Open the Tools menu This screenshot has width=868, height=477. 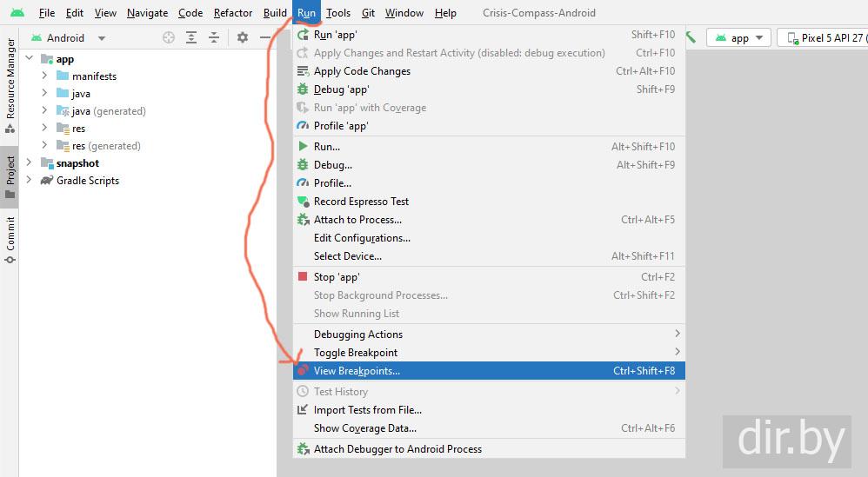click(338, 13)
